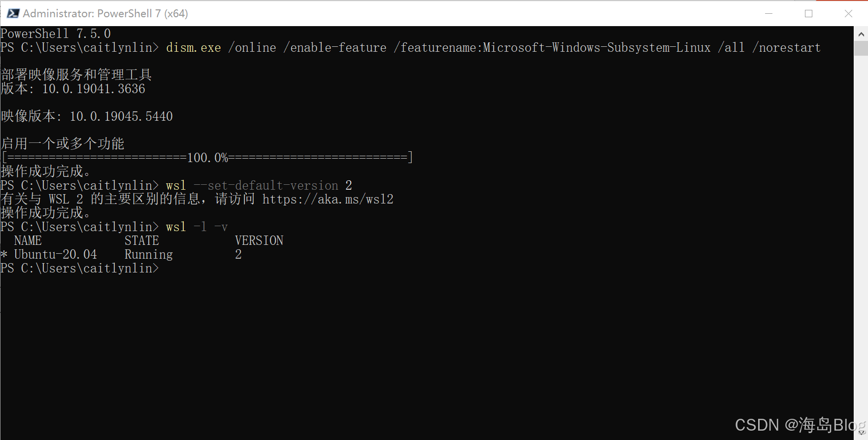Select the Ubuntu-20.04 distribution name
Image resolution: width=868 pixels, height=440 pixels.
pyautogui.click(x=54, y=254)
